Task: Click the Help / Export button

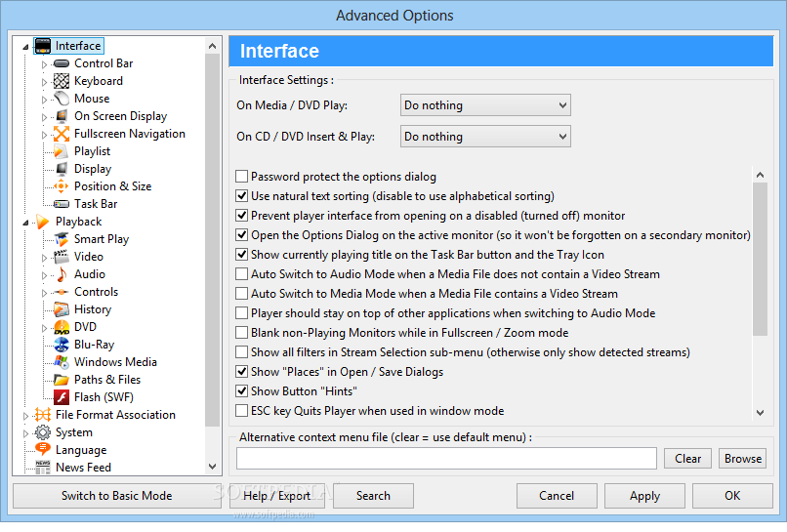Action: pyautogui.click(x=277, y=496)
